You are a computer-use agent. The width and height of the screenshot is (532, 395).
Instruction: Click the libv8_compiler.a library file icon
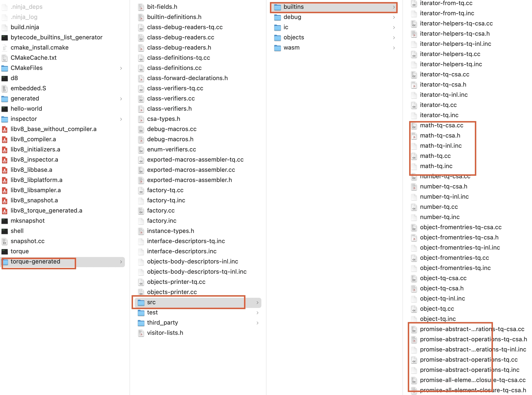point(6,139)
